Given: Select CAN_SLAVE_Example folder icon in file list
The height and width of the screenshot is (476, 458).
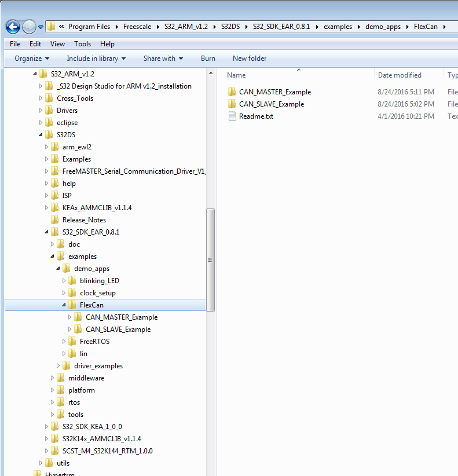Looking at the screenshot, I should 232,104.
